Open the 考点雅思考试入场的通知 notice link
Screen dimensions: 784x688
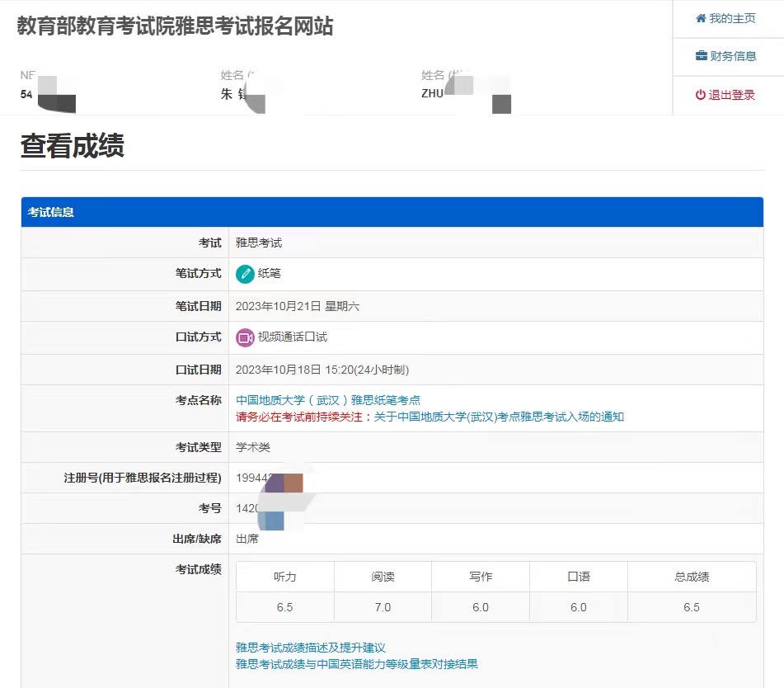point(499,417)
